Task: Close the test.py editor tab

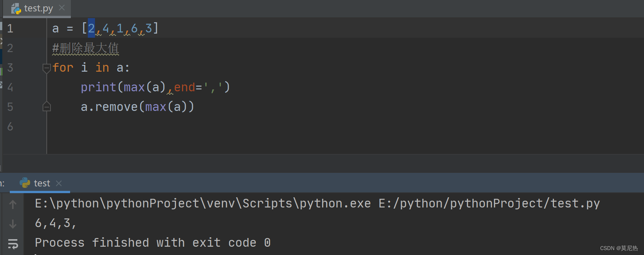Action: coord(62,8)
